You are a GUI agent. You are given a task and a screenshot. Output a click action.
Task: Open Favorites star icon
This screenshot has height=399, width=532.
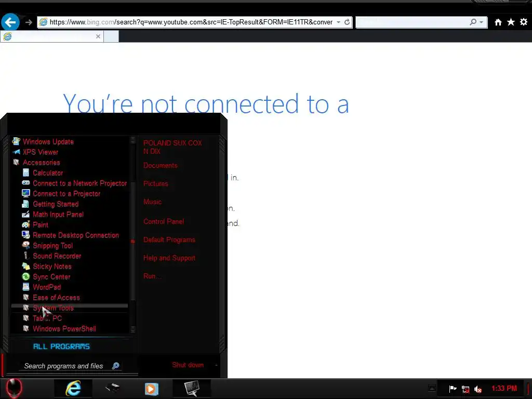point(511,22)
